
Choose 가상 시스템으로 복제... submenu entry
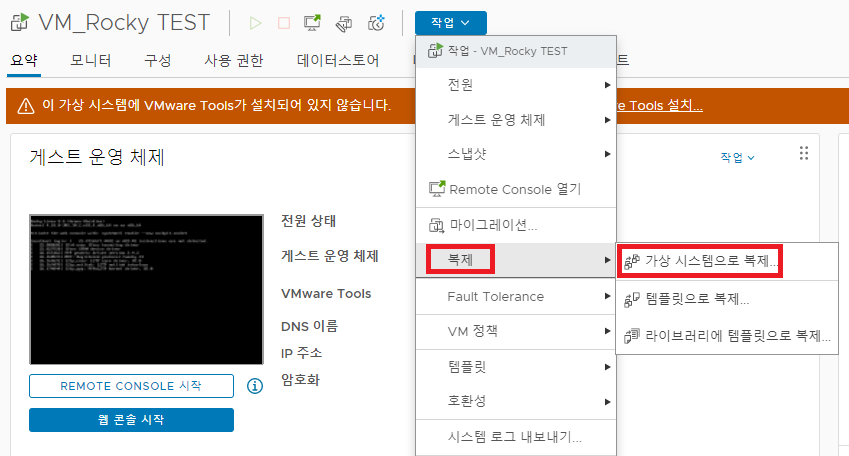tap(727, 262)
